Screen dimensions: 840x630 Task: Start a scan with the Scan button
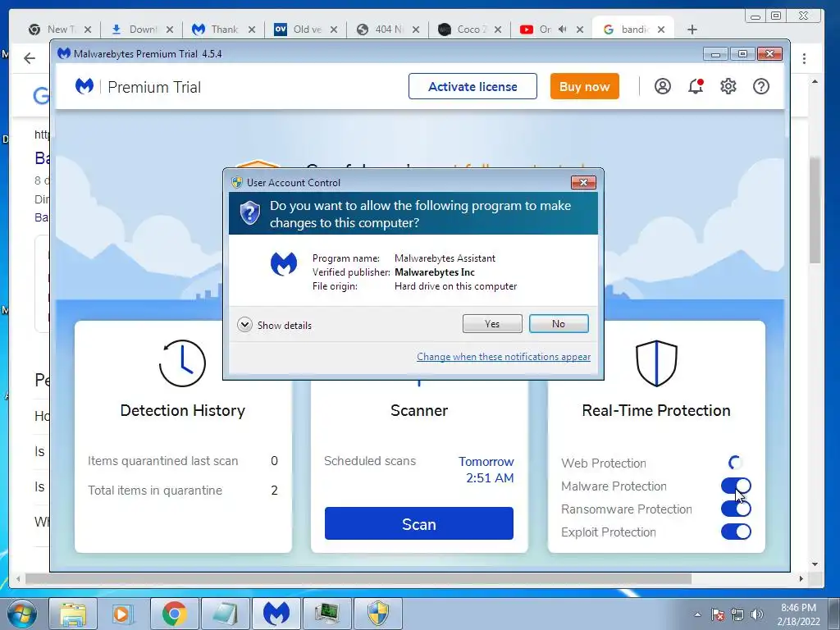pos(419,523)
